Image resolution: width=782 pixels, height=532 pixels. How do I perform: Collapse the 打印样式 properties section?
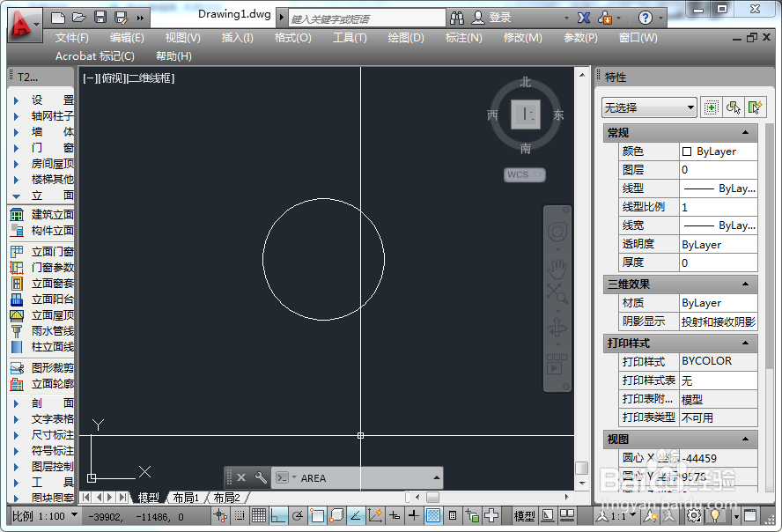[x=745, y=343]
